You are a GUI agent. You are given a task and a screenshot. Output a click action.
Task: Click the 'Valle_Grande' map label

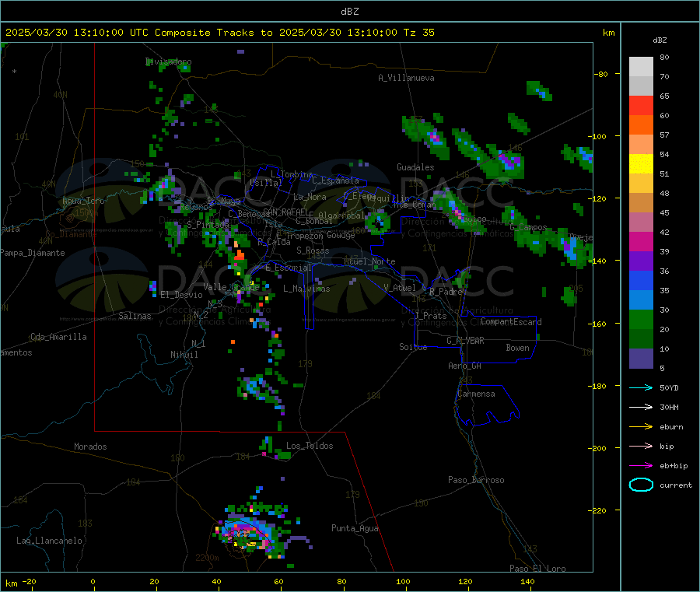pos(231,287)
